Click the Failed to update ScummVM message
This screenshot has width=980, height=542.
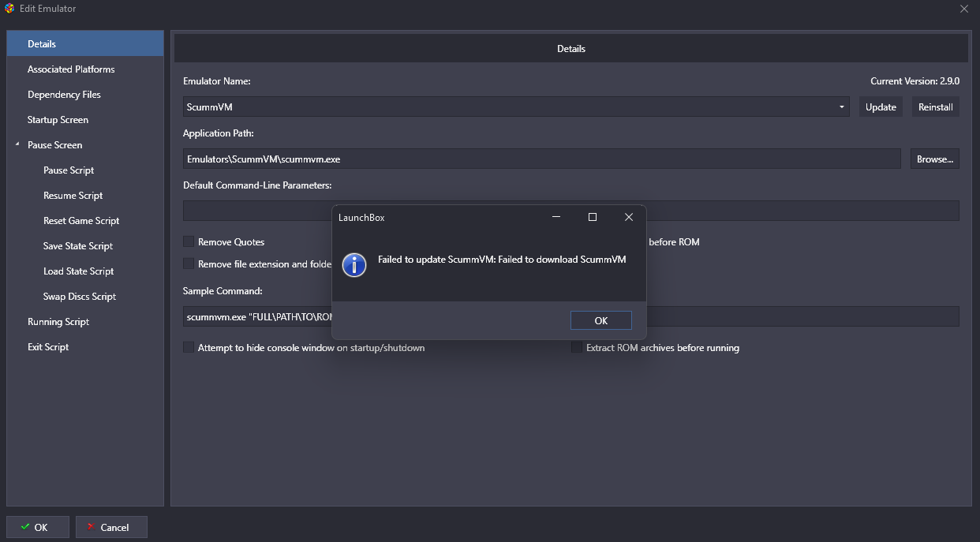coord(502,260)
